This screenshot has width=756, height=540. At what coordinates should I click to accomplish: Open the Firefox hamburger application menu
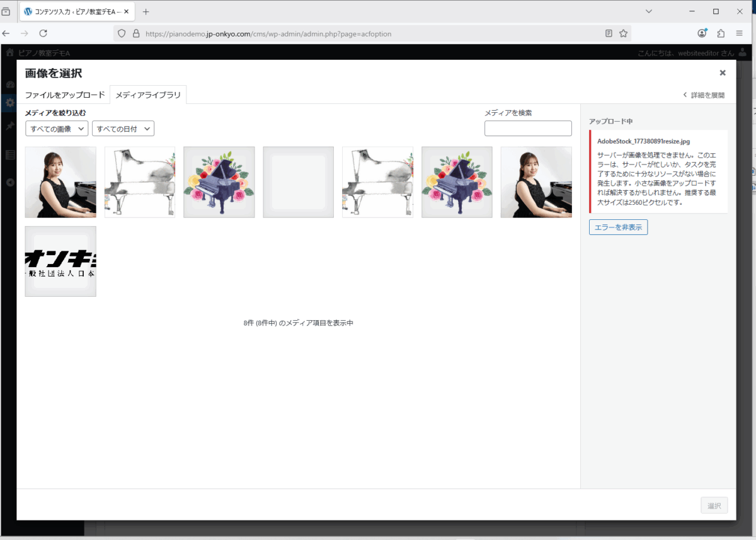(x=740, y=33)
